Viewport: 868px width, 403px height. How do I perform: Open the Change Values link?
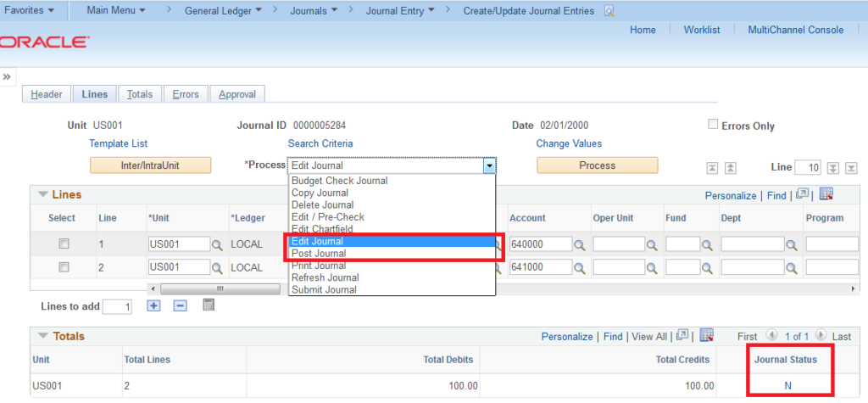569,143
